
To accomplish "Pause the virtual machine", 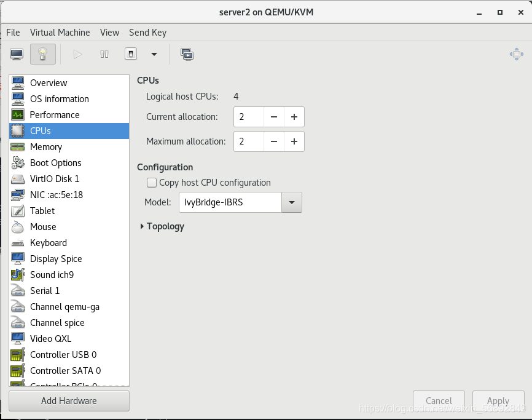I will click(x=104, y=54).
